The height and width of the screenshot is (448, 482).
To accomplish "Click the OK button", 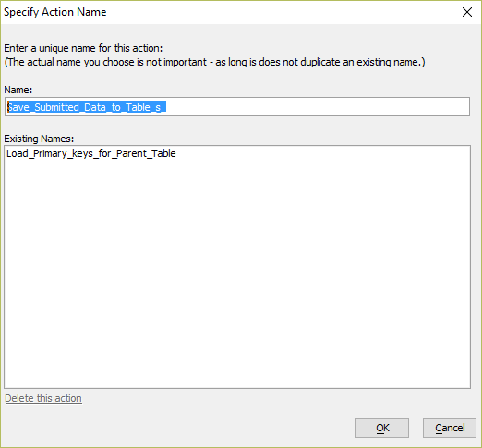I will coord(382,428).
